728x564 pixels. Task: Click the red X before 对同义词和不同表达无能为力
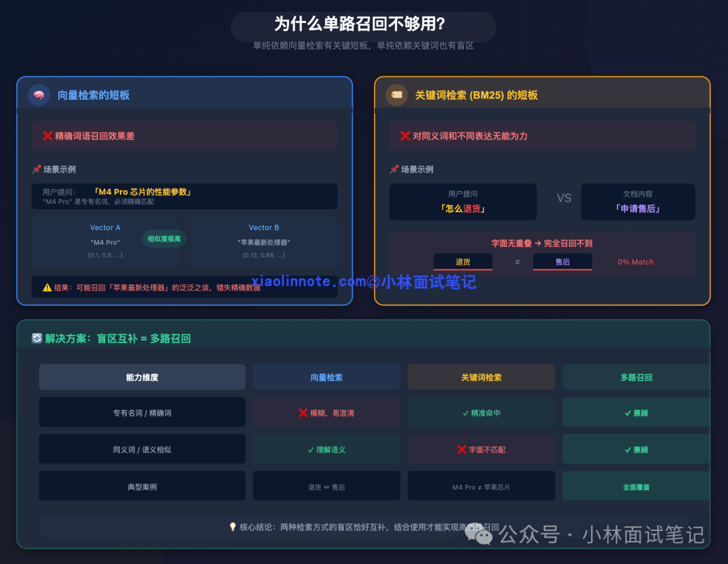(405, 136)
